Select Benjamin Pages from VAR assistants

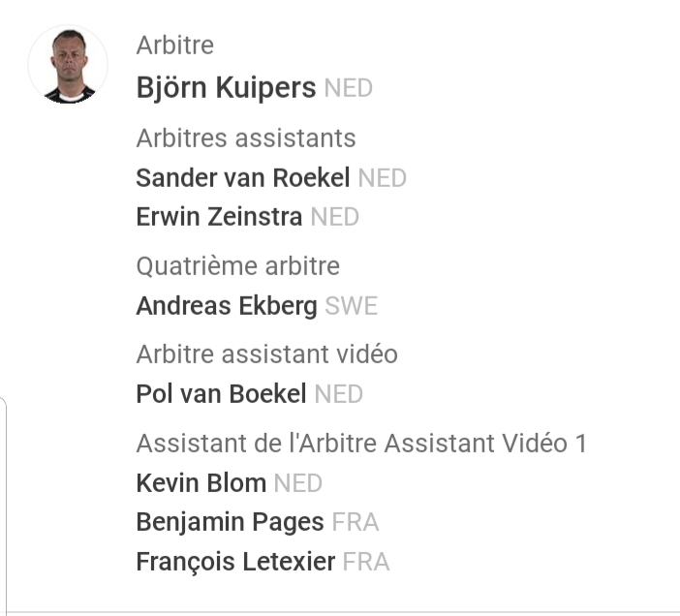(230, 522)
